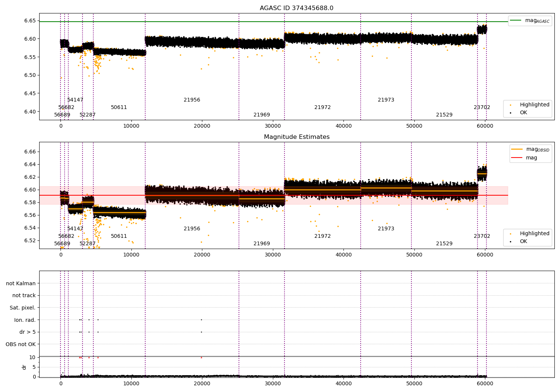The width and height of the screenshot is (560, 392).
Task: Click obsid label 56689 in the top plot
Action: coord(62,115)
